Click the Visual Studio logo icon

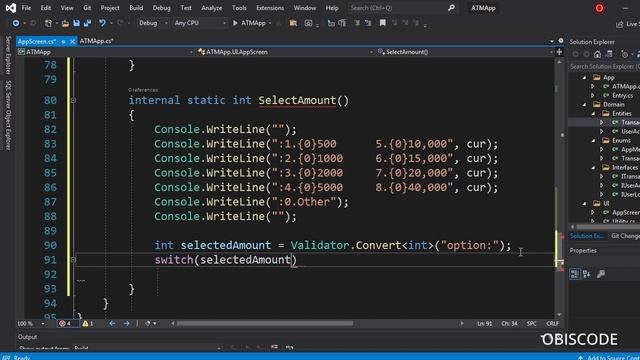(11, 8)
